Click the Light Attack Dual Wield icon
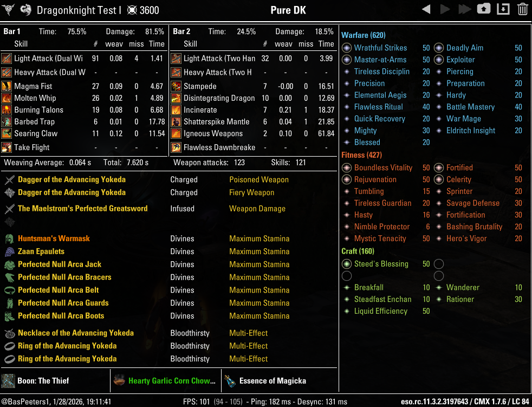The height and width of the screenshot is (407, 532). pyautogui.click(x=7, y=59)
